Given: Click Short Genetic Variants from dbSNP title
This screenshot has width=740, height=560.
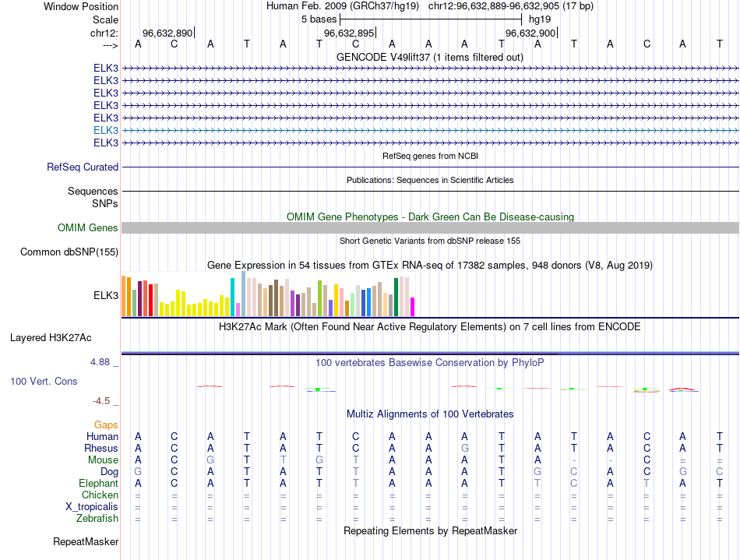Looking at the screenshot, I should coord(430,241).
